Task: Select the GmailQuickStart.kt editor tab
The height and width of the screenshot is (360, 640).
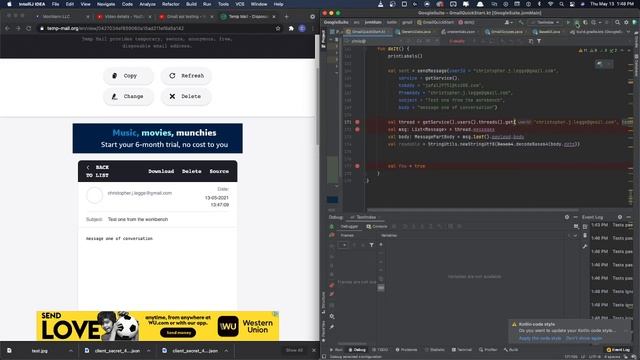Action: tap(368, 32)
